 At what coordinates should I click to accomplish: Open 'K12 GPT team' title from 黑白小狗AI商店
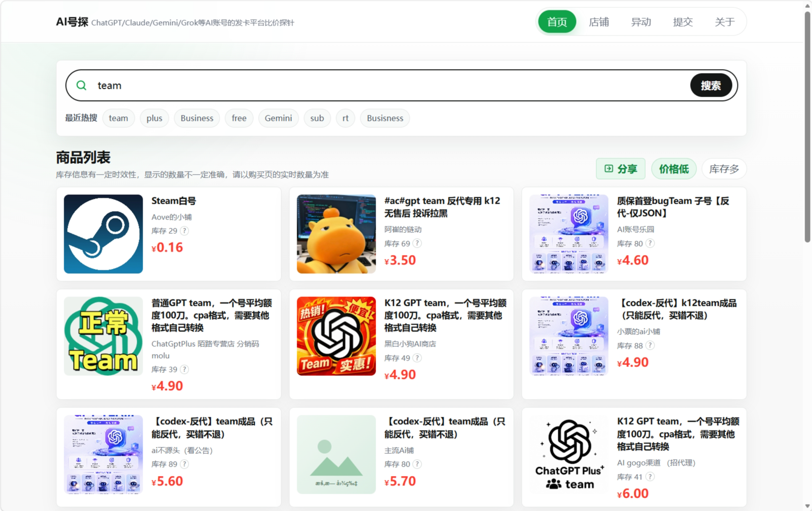coord(445,315)
